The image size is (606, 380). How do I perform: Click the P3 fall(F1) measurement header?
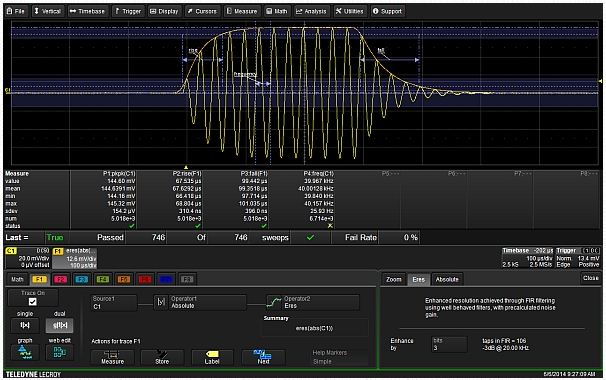point(254,174)
